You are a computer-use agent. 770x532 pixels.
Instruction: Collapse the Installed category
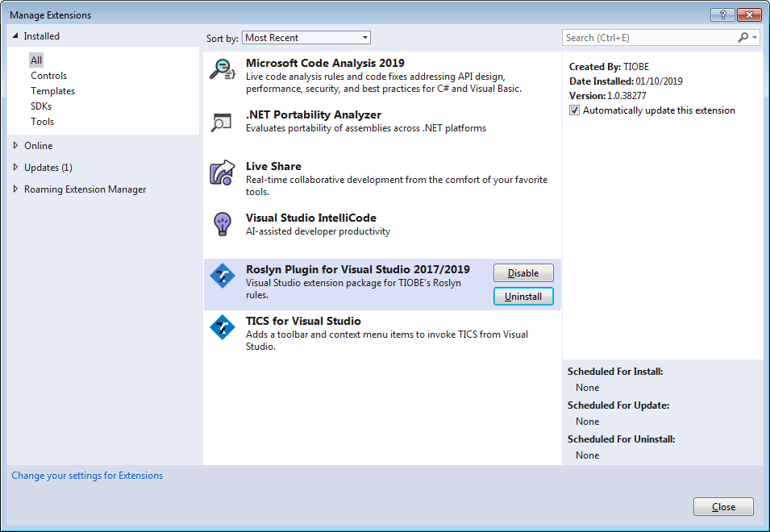[15, 35]
